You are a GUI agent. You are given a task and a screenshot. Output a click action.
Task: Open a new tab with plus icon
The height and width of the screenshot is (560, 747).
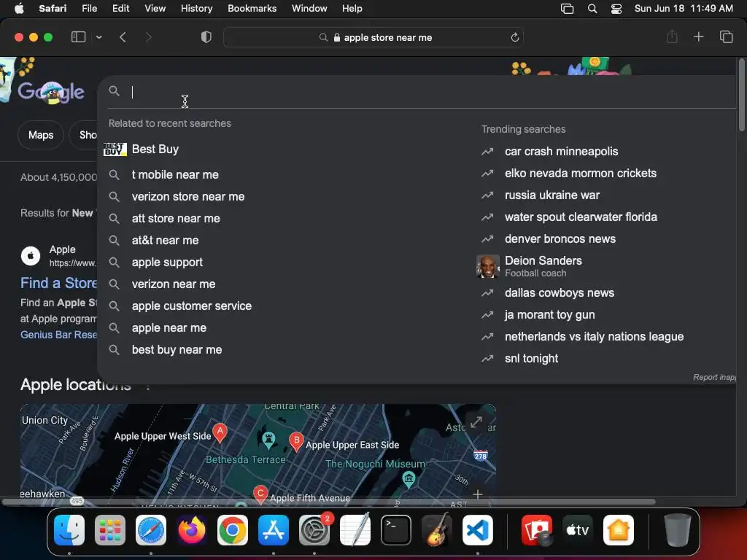(698, 36)
